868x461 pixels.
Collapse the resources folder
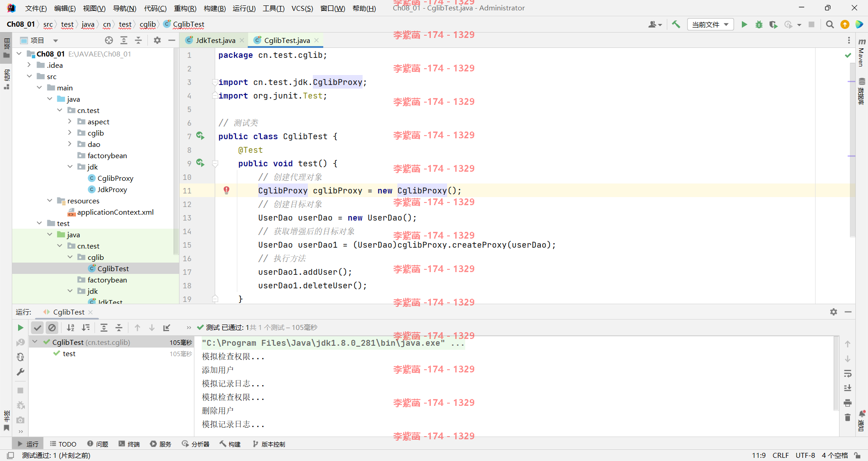[x=49, y=201]
